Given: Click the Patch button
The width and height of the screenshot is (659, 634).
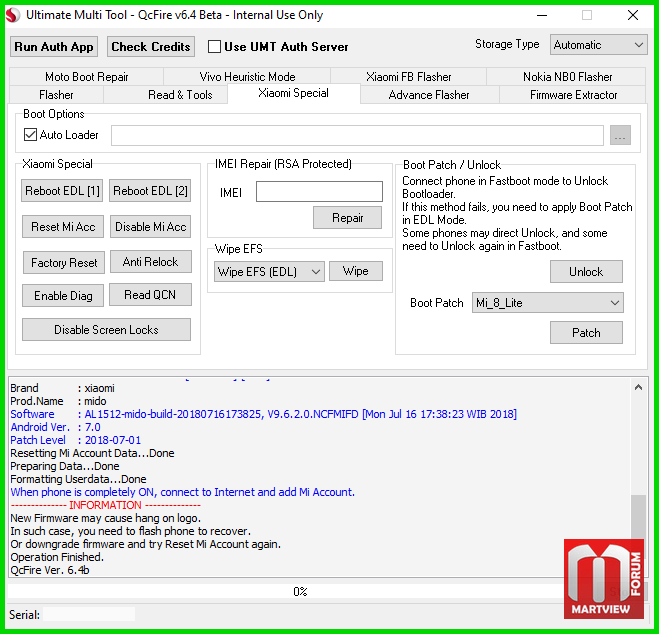Looking at the screenshot, I should 586,333.
